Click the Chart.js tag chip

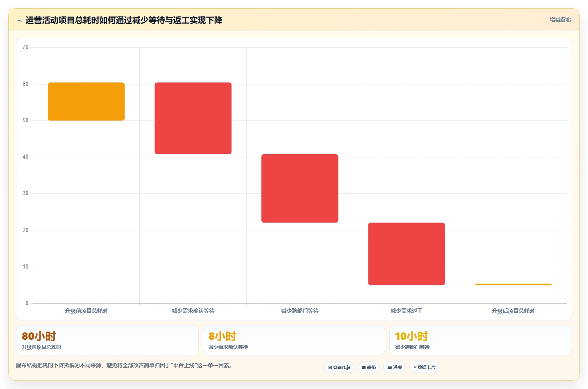pyautogui.click(x=339, y=367)
